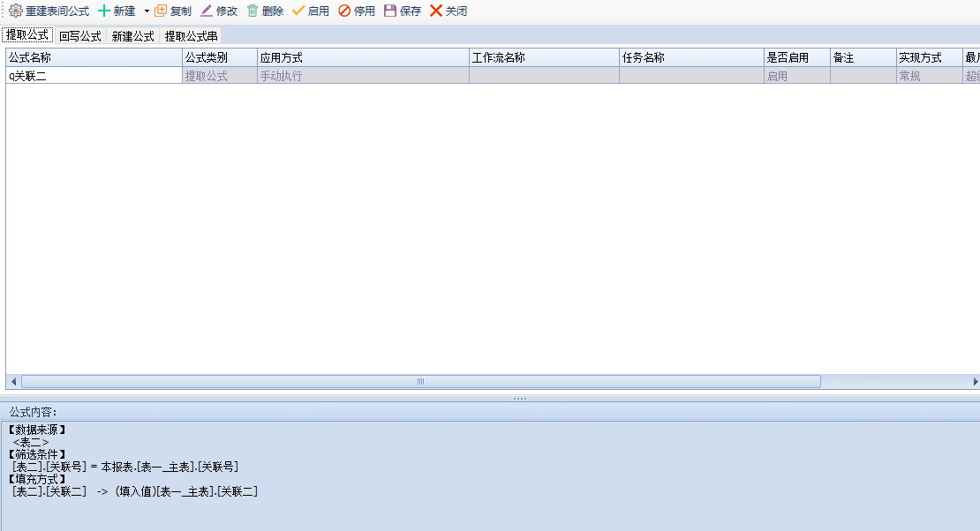Select the 提取公式串 tab
980x531 pixels.
click(191, 36)
